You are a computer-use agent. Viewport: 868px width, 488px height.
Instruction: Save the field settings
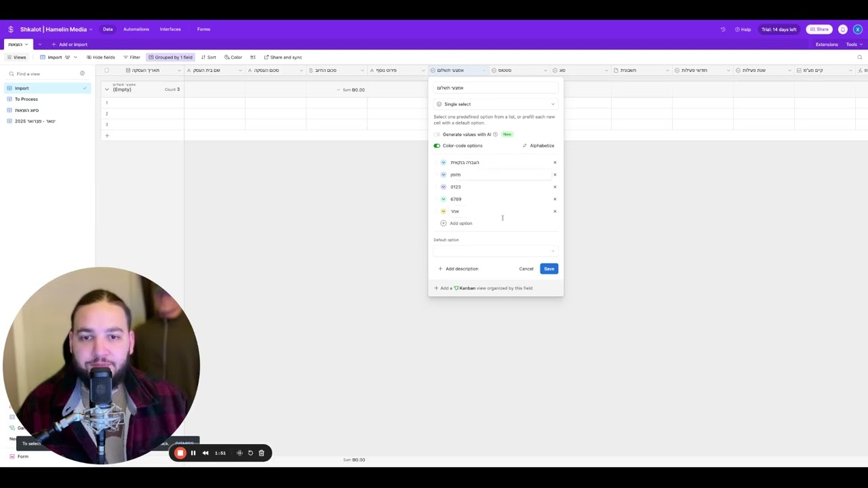click(x=549, y=269)
